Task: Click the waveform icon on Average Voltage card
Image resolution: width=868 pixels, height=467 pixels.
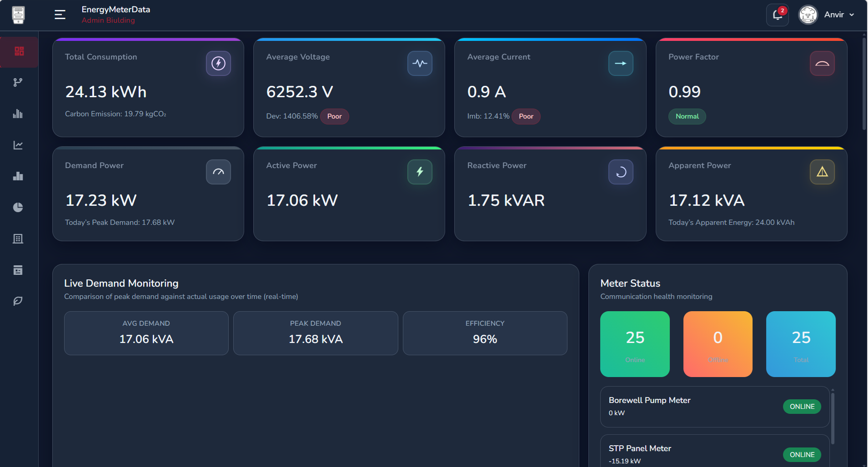Action: point(419,63)
